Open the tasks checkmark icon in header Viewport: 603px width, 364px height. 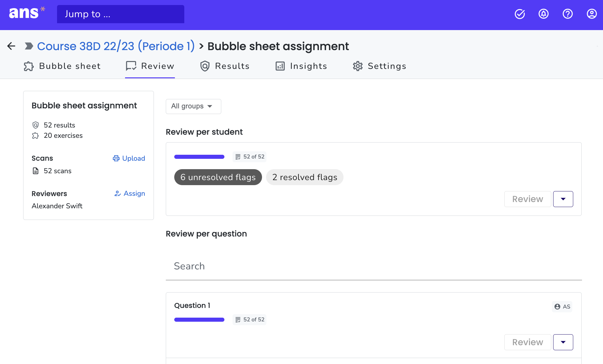point(520,14)
